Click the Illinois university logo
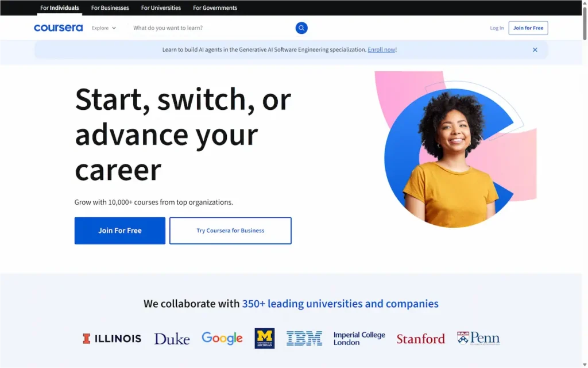This screenshot has width=588, height=368. tap(112, 339)
